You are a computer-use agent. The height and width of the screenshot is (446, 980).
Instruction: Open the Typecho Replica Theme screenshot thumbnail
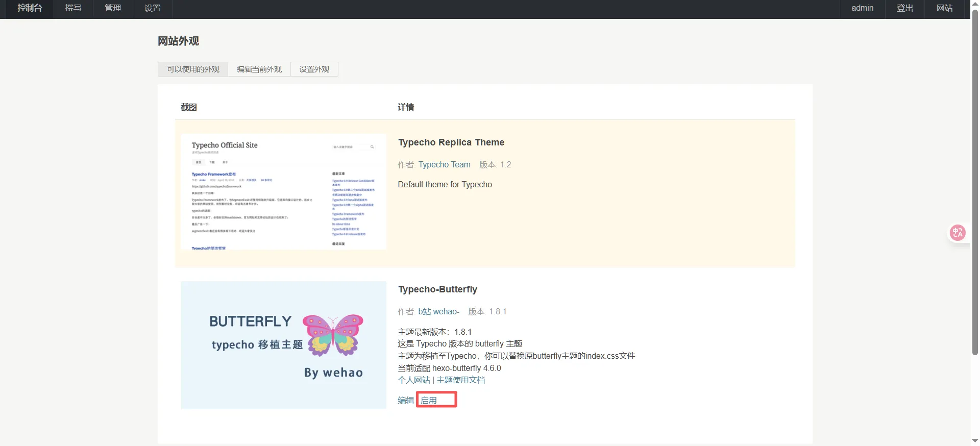[283, 192]
